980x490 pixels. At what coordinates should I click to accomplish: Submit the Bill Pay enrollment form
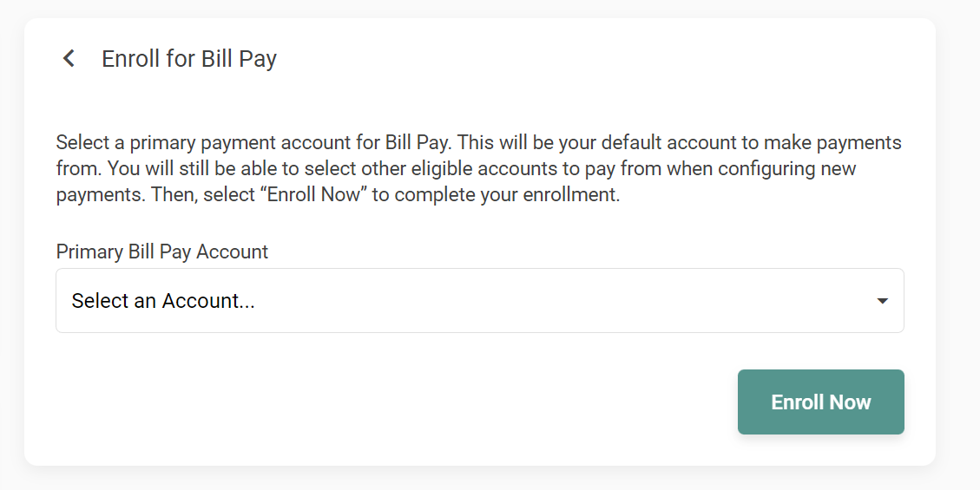(820, 402)
